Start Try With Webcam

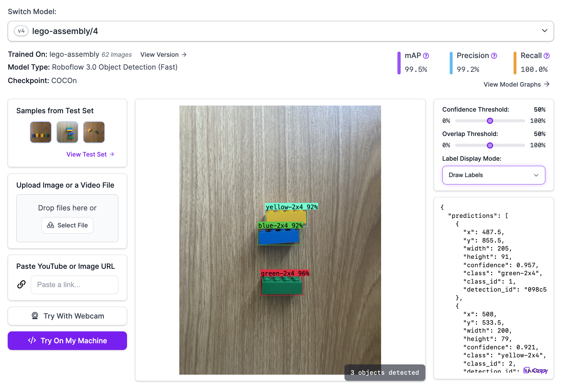[x=67, y=316]
